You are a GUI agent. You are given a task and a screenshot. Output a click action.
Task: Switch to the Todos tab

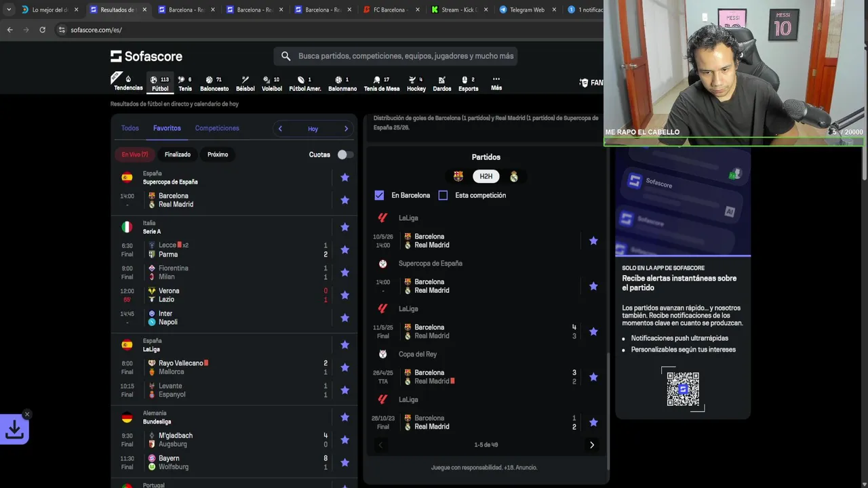point(130,128)
